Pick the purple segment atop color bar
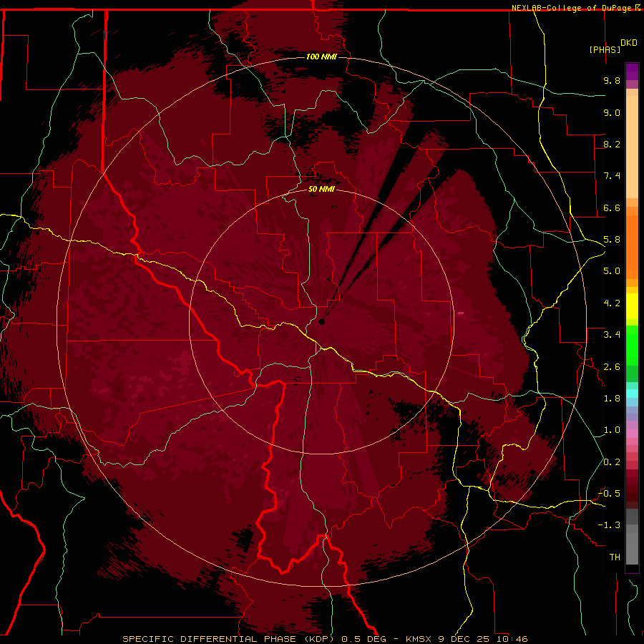 pos(632,72)
